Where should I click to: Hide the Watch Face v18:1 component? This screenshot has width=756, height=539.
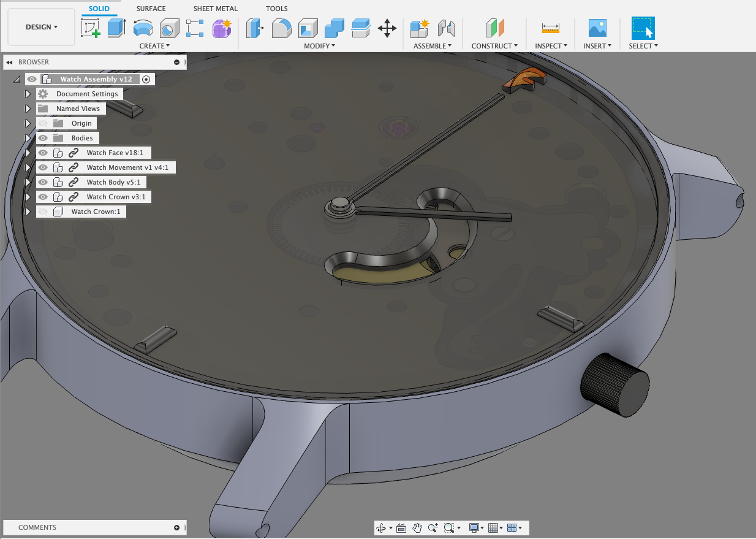coord(43,153)
